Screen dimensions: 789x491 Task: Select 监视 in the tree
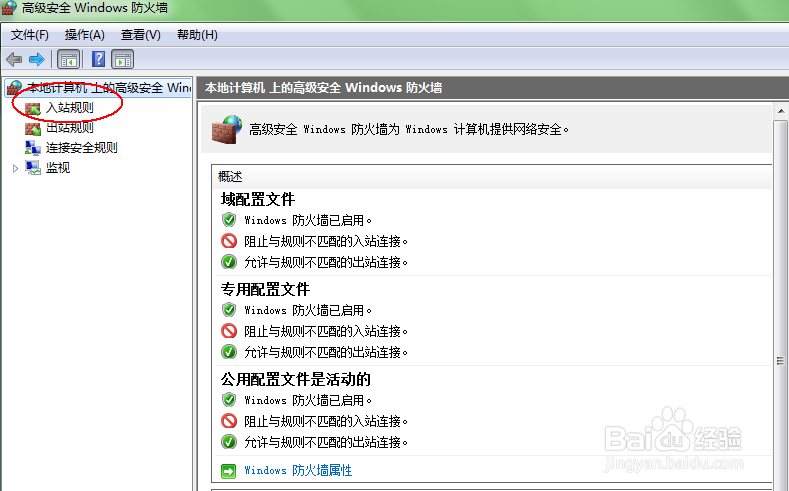pyautogui.click(x=58, y=168)
